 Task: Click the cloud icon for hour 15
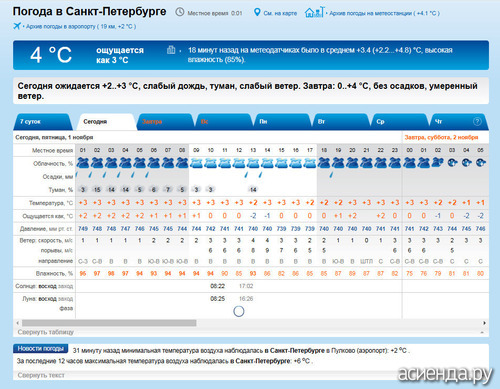281,163
